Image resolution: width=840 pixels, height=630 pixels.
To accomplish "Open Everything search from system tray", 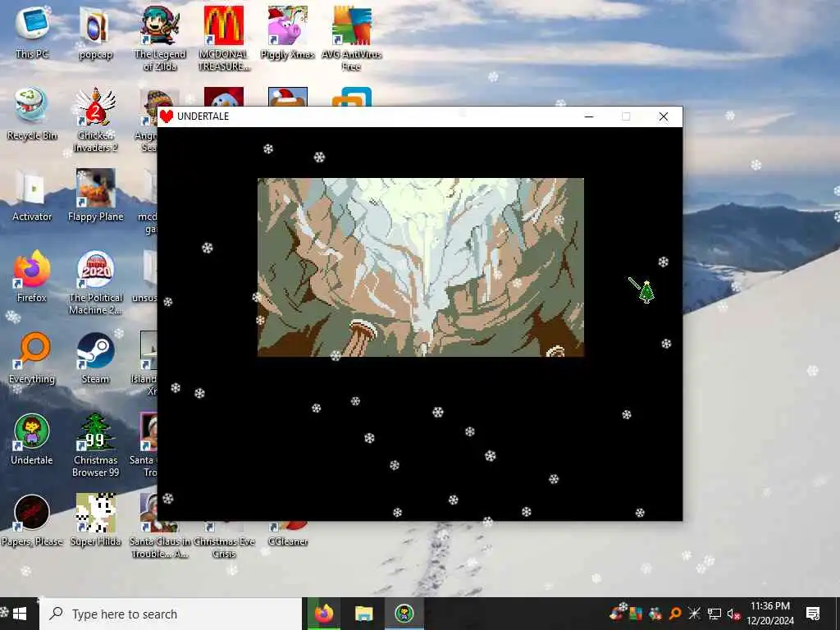I will click(x=674, y=614).
